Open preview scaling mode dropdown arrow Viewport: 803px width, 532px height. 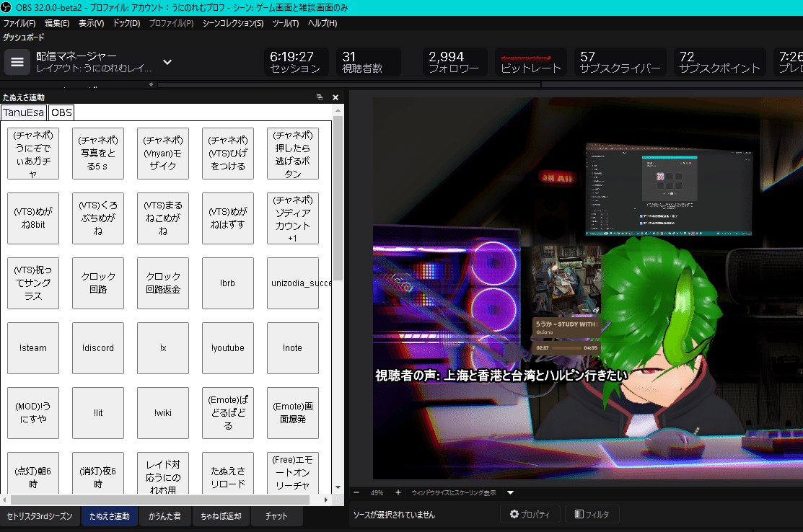tap(510, 492)
